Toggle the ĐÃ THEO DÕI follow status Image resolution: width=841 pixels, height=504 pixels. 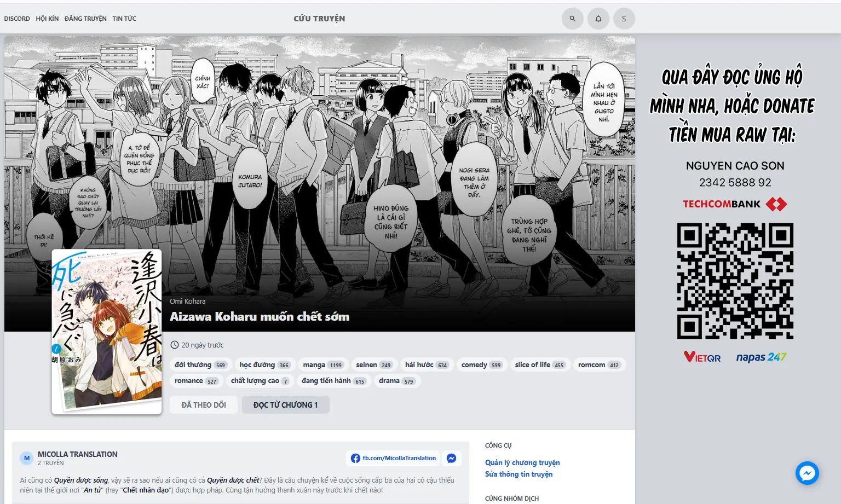pos(203,404)
